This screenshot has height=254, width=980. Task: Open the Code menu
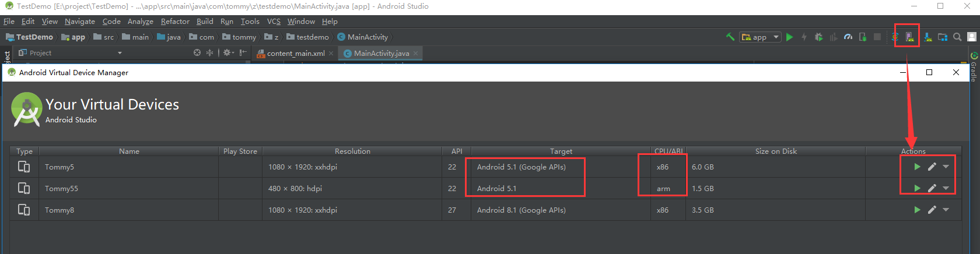click(111, 22)
